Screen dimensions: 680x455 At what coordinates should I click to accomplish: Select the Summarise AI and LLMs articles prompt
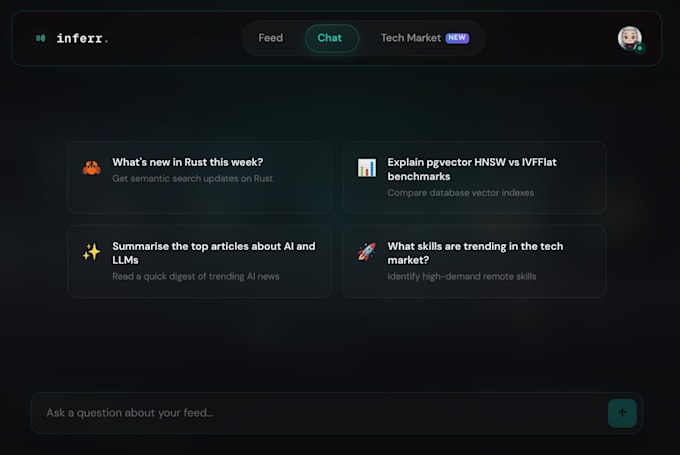(199, 261)
